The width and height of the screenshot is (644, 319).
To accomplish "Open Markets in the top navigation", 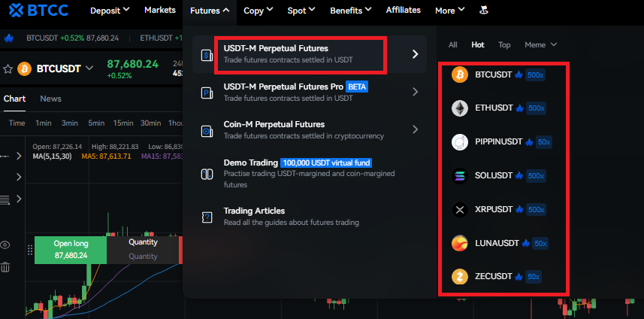I will click(x=159, y=11).
